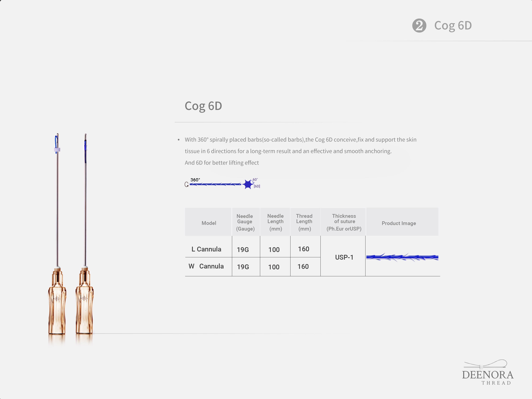Select the W Cannula row label
The image size is (532, 399).
click(x=206, y=266)
